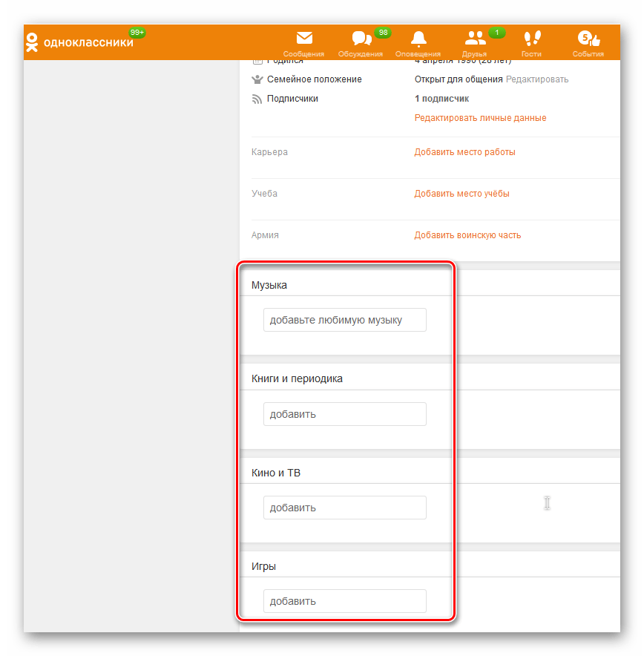Click the 99+ badge near logo
Screen dimensions: 644x656
point(137,33)
